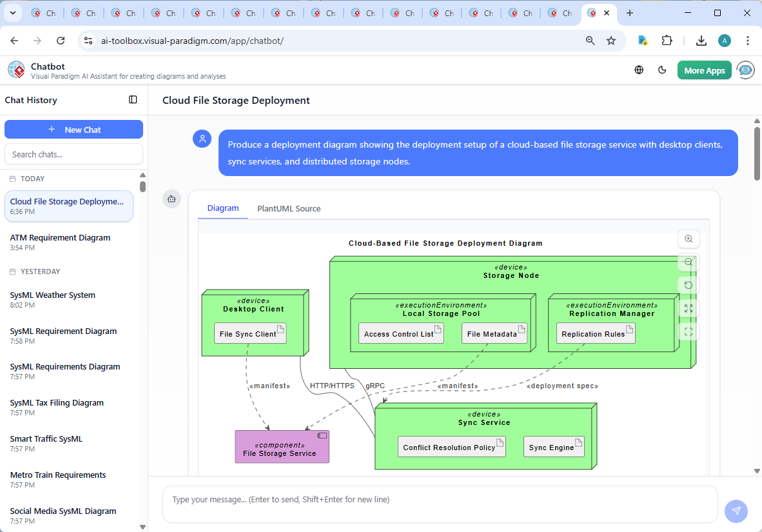This screenshot has width=762, height=532.
Task: Toggle dark mode with moon icon
Action: tap(662, 70)
